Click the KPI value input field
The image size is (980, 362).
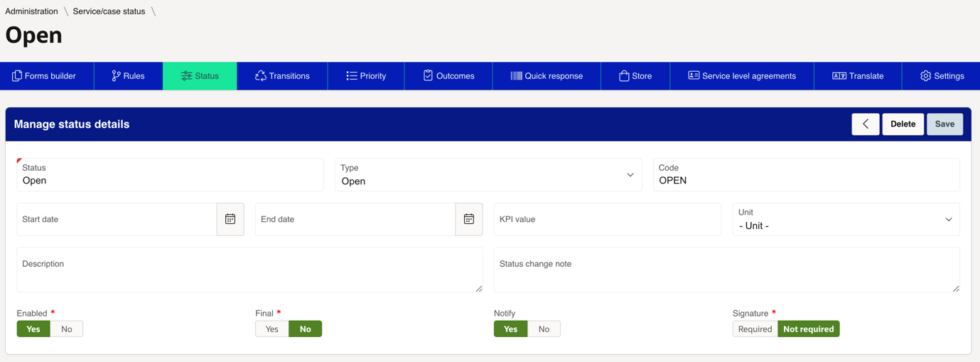pyautogui.click(x=608, y=219)
